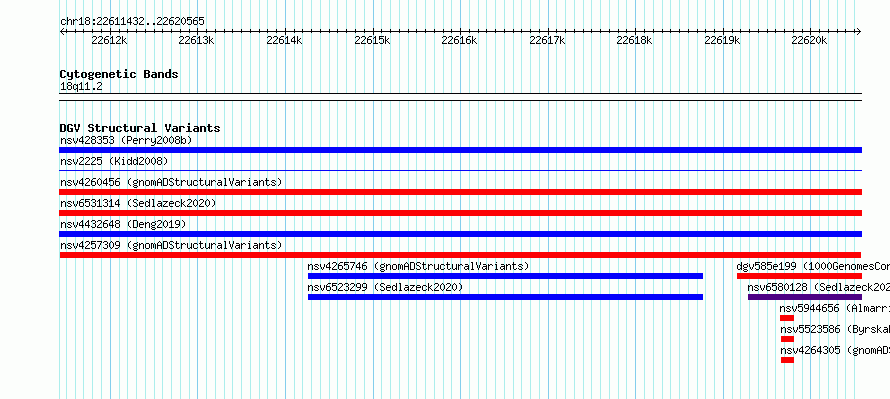
Task: Click nsv6580128 Sedlazeck variant label
Action: click(818, 287)
